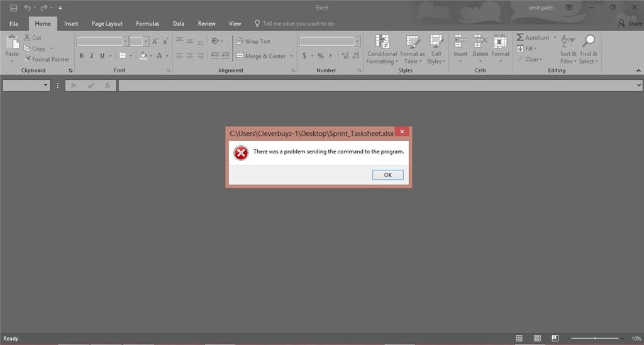Click the Copy button
Image resolution: width=644 pixels, height=345 pixels.
[x=35, y=48]
